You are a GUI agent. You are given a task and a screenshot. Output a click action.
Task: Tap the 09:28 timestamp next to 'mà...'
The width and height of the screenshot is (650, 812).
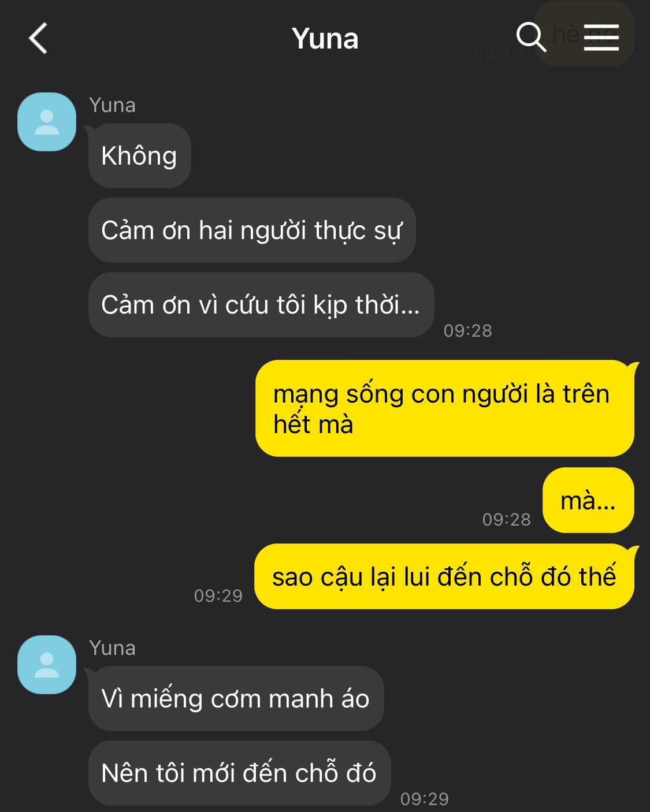coord(507,519)
